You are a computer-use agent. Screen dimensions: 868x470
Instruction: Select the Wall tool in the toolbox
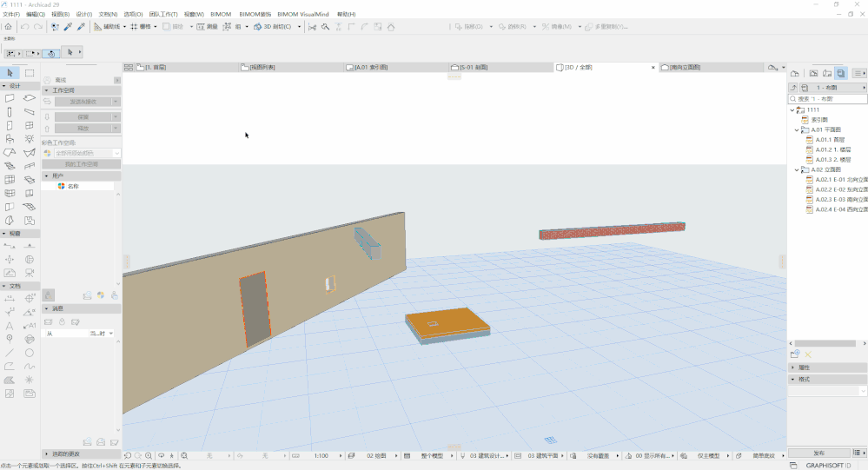point(10,98)
